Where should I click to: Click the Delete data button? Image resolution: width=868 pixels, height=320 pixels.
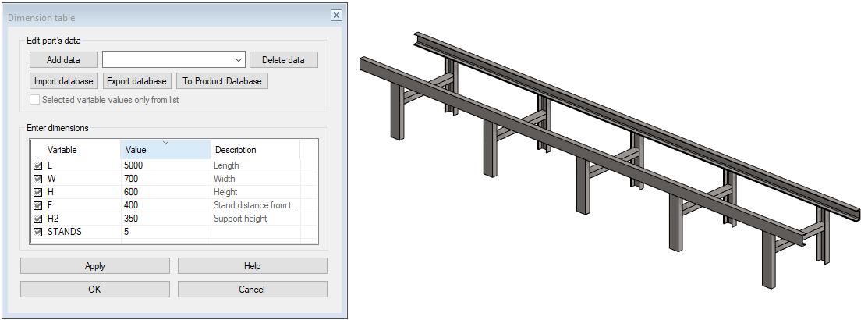coord(284,60)
